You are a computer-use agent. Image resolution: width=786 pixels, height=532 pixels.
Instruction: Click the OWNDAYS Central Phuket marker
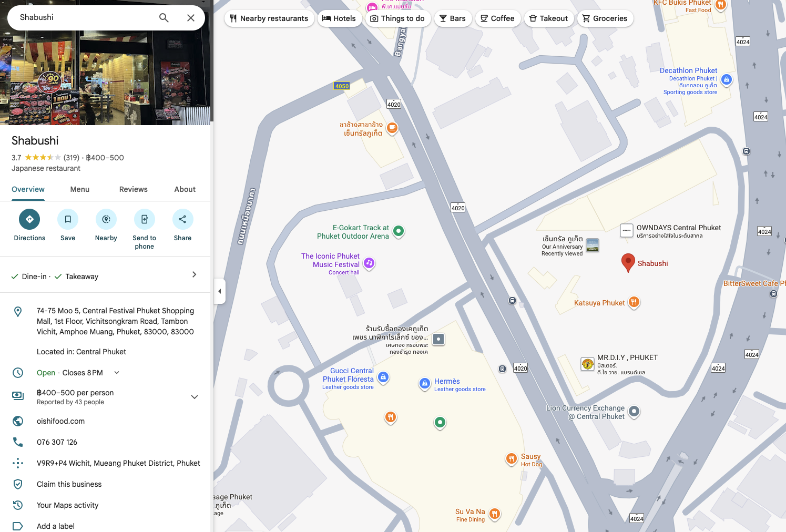[627, 231]
